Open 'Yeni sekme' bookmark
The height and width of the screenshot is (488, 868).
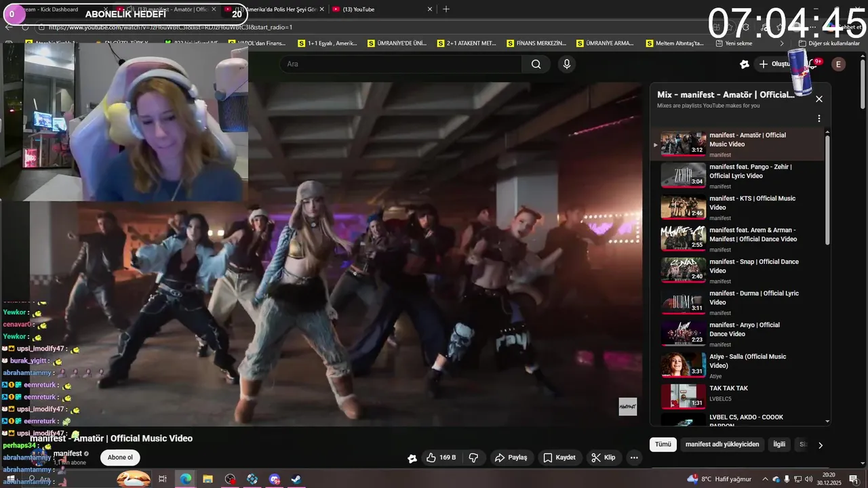click(x=733, y=43)
